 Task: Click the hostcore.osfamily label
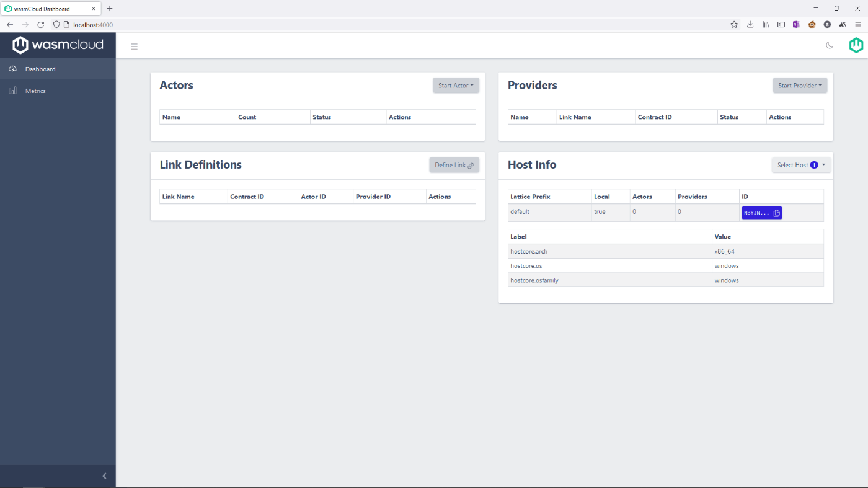(534, 280)
